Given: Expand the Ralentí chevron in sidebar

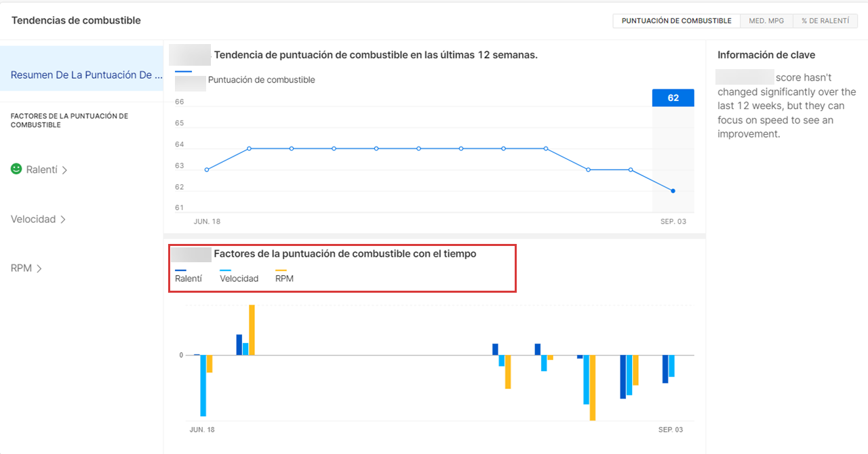Looking at the screenshot, I should (64, 171).
